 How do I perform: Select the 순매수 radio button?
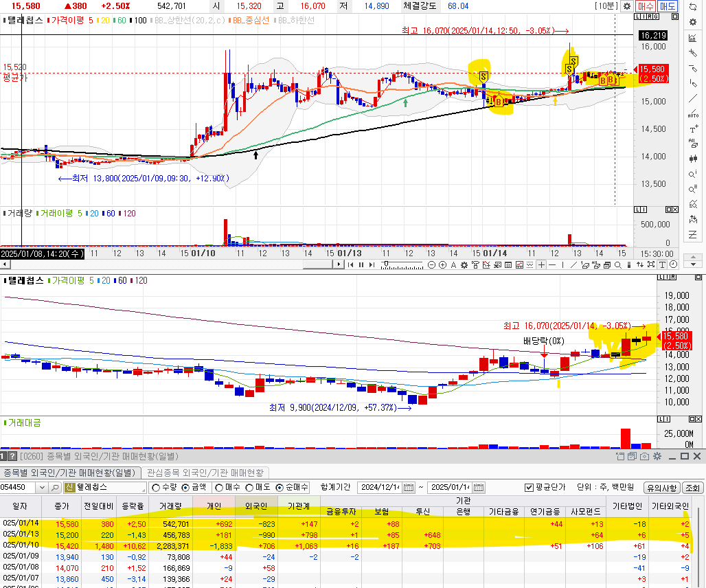pyautogui.click(x=280, y=488)
